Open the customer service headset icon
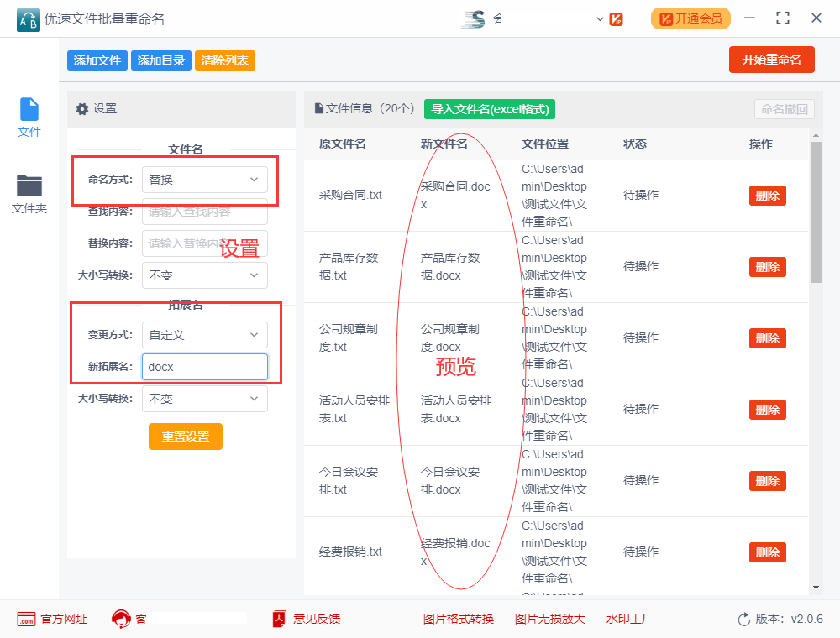840x638 pixels. tap(121, 620)
